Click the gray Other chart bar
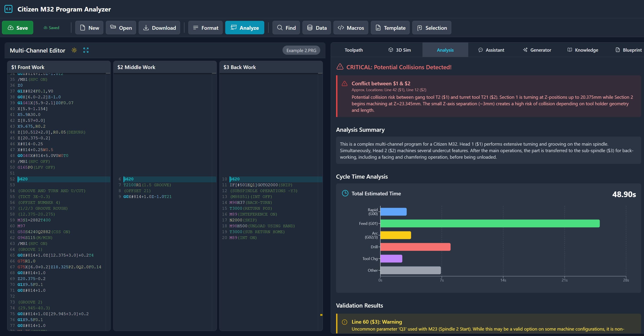Image resolution: width=644 pixels, height=336 pixels. (x=411, y=270)
